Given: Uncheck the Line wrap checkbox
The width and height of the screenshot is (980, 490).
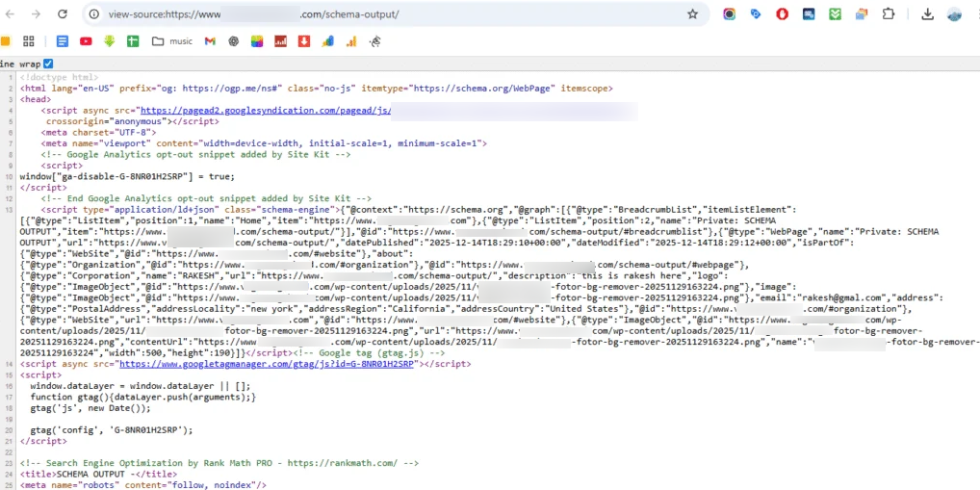Looking at the screenshot, I should coord(48,64).
